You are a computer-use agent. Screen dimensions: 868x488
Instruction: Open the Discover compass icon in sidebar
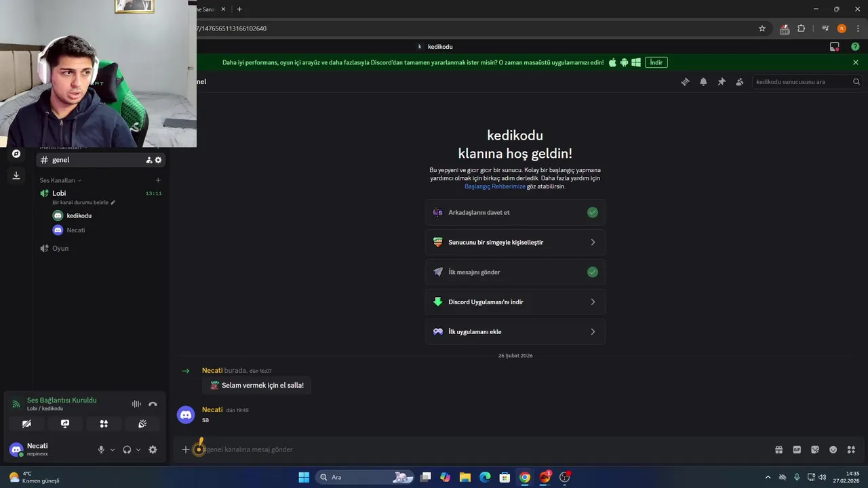(16, 154)
